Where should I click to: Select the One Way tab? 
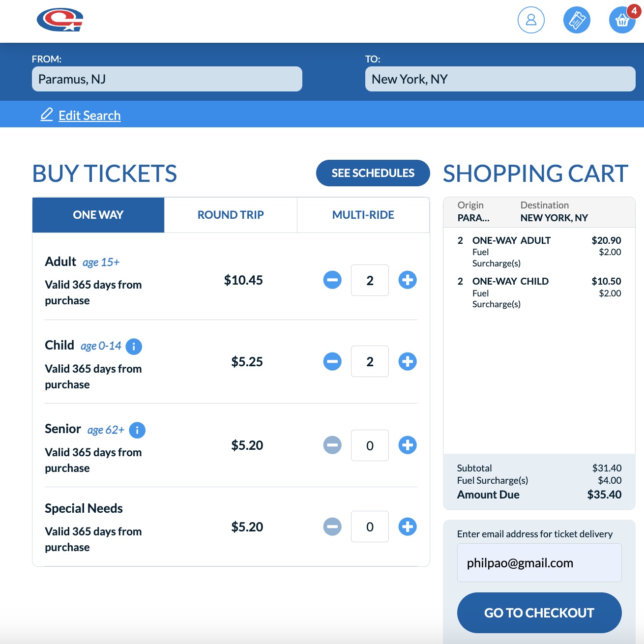tap(98, 215)
